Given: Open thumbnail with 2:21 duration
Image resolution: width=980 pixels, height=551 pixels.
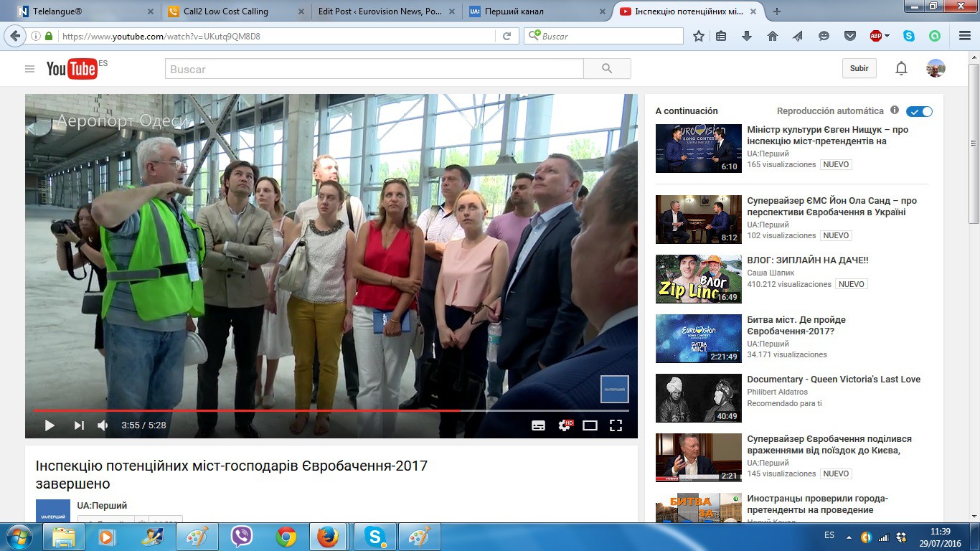Looking at the screenshot, I should pyautogui.click(x=698, y=458).
